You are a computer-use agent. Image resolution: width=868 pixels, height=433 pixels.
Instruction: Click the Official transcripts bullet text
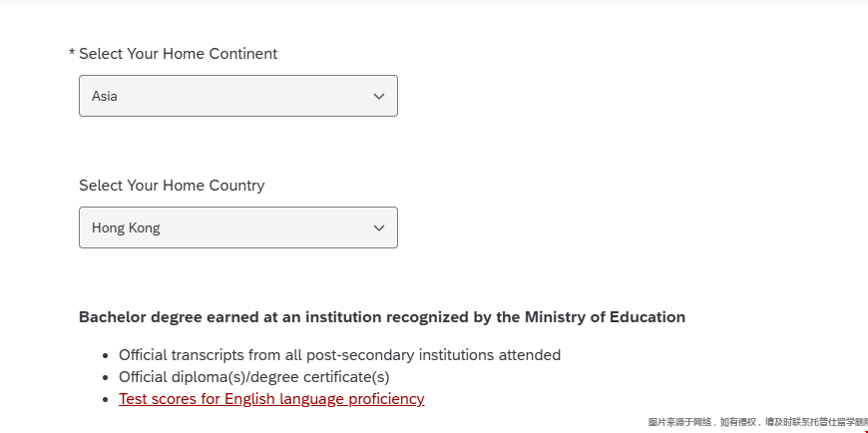[x=339, y=354]
